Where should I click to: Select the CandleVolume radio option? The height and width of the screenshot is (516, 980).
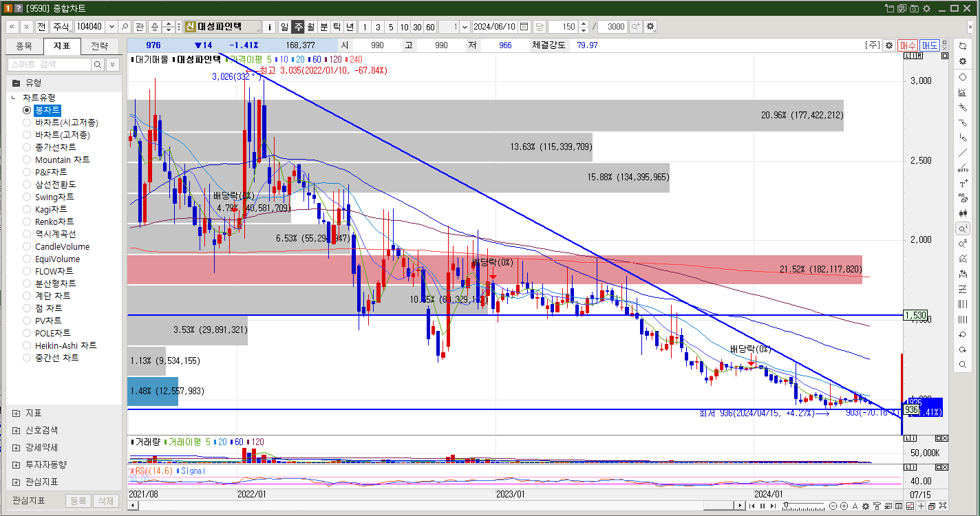tap(28, 246)
